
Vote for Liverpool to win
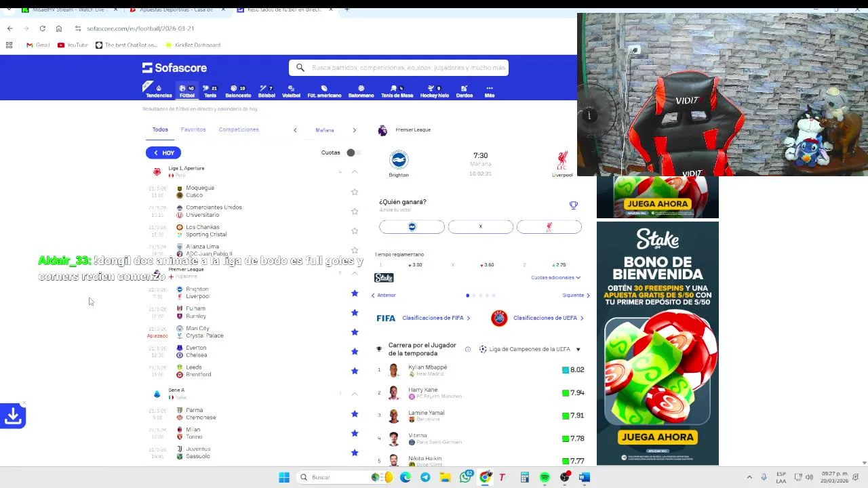(x=549, y=226)
